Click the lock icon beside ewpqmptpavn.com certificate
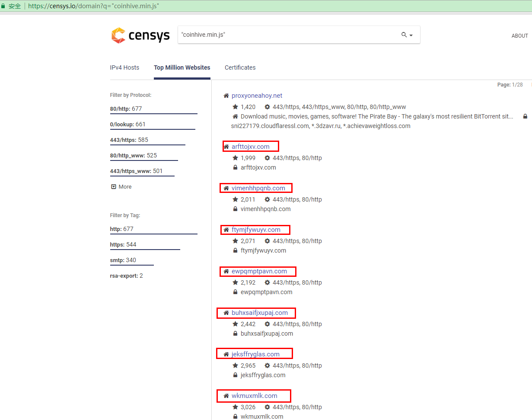The image size is (532, 420). [x=236, y=292]
